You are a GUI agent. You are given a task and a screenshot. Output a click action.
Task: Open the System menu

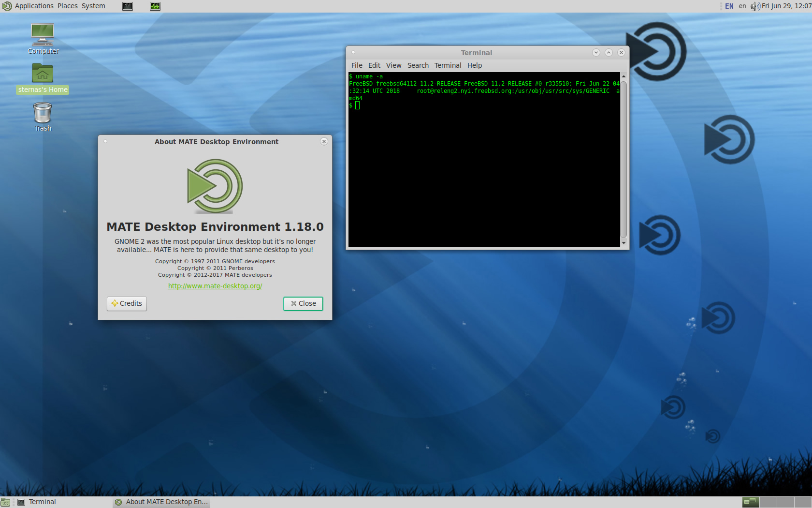pos(93,6)
